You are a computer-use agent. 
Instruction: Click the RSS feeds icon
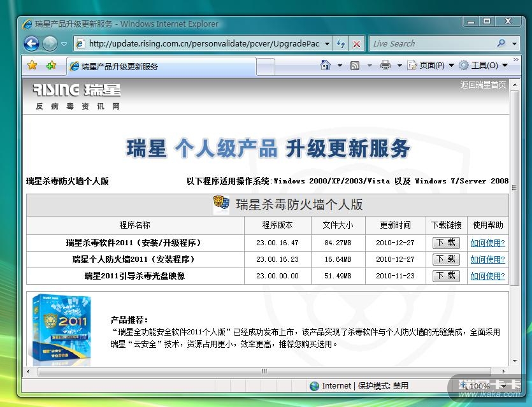point(355,65)
